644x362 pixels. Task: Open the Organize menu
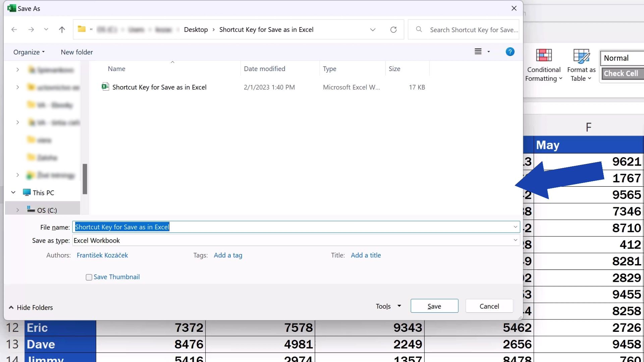coord(29,52)
